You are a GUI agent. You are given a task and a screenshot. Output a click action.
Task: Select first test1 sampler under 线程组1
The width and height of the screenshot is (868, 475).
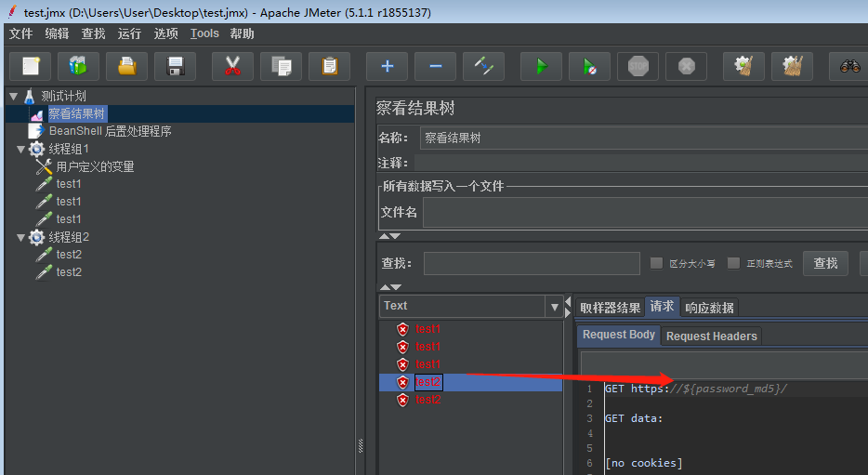(69, 184)
